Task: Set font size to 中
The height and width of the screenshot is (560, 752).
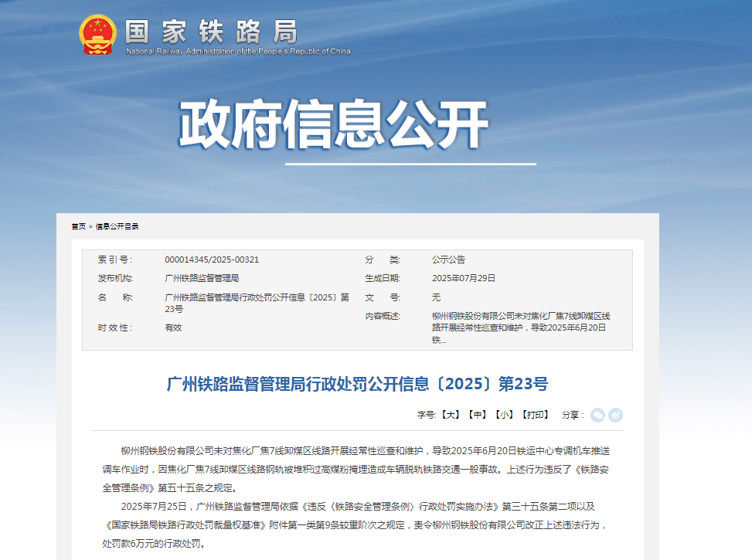Action: pyautogui.click(x=477, y=415)
